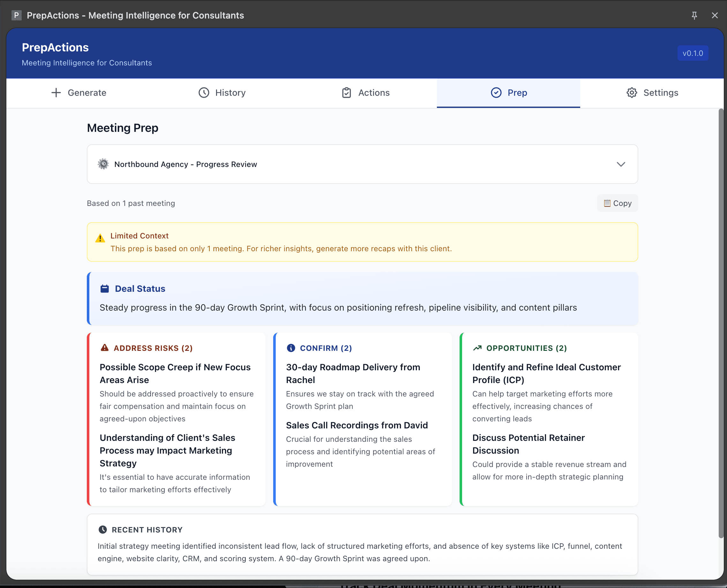Click the gear icon beside the meeting title

coord(103,164)
